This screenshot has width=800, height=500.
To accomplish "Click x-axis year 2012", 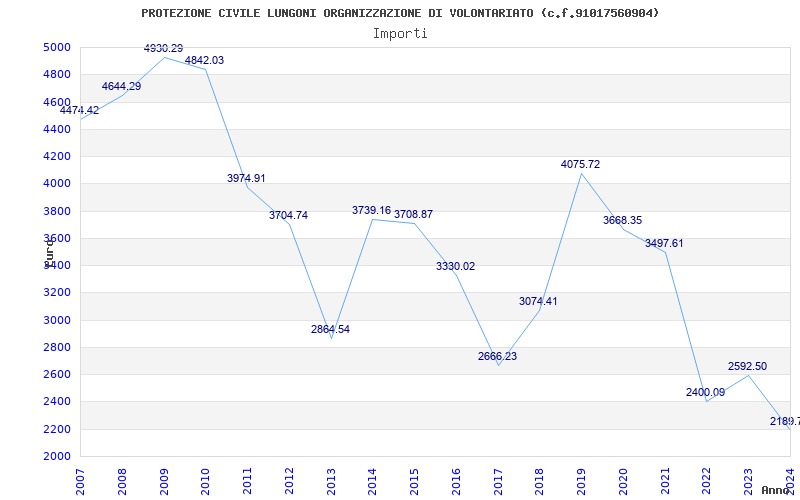I will coord(289,482).
